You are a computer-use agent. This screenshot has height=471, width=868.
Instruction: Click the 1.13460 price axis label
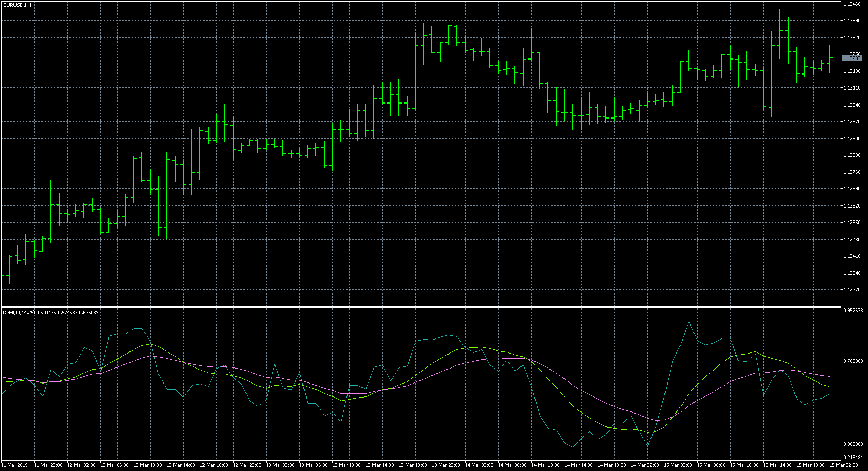click(852, 4)
